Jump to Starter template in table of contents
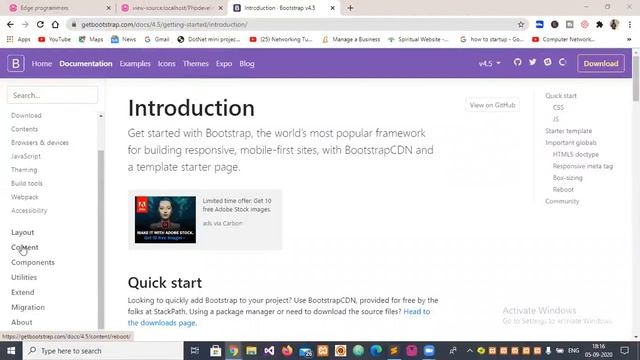This screenshot has height=360, width=640. (x=569, y=131)
